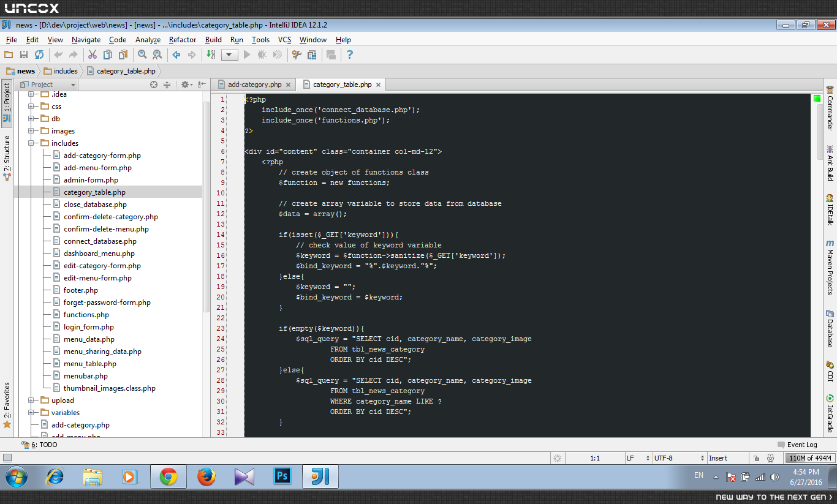Click the Replace magnifier icon
This screenshot has height=504, width=837.
[x=157, y=55]
